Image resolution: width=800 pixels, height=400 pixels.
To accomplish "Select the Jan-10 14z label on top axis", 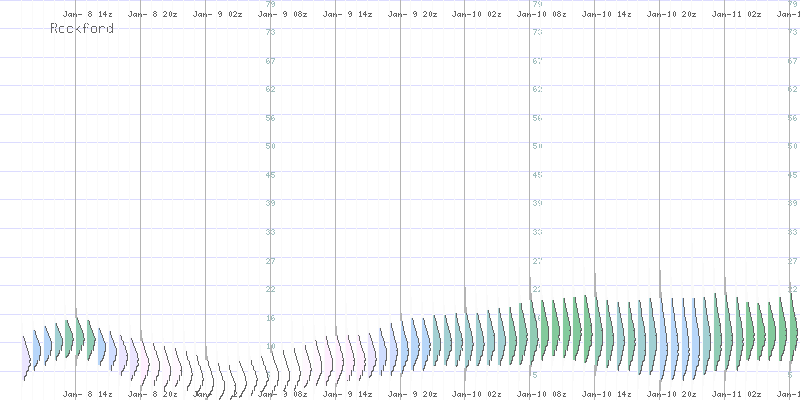I will [x=606, y=16].
